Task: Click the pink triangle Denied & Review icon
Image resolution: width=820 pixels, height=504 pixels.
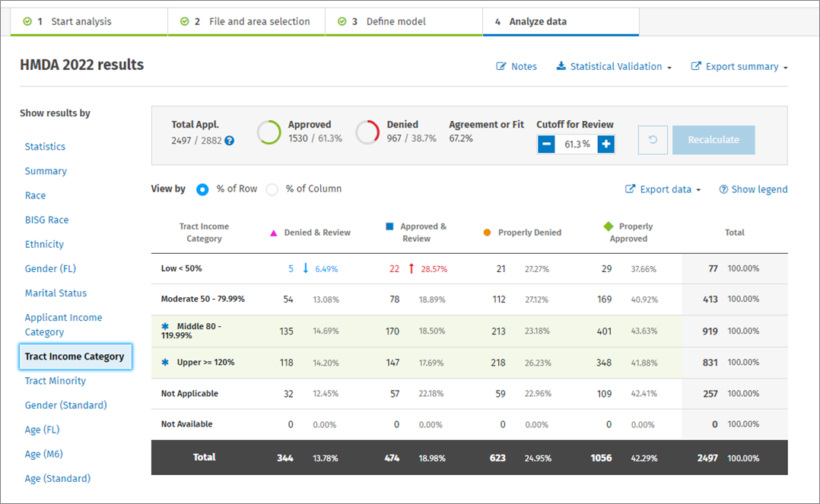Action: pyautogui.click(x=274, y=233)
